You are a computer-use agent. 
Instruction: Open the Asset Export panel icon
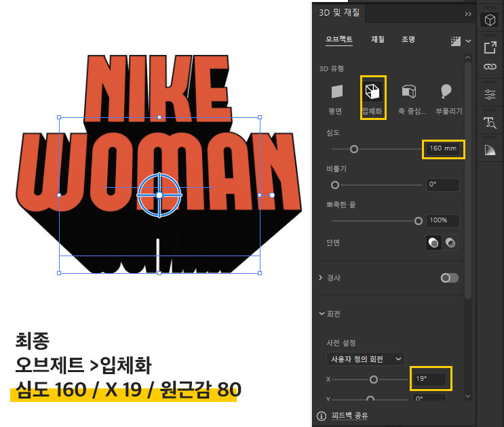pyautogui.click(x=490, y=48)
